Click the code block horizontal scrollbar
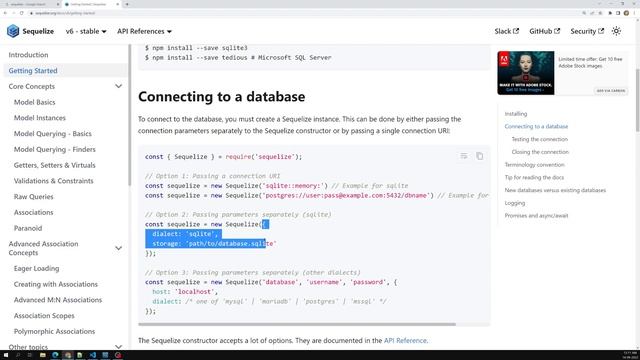The width and height of the screenshot is (640, 360). coord(297,324)
